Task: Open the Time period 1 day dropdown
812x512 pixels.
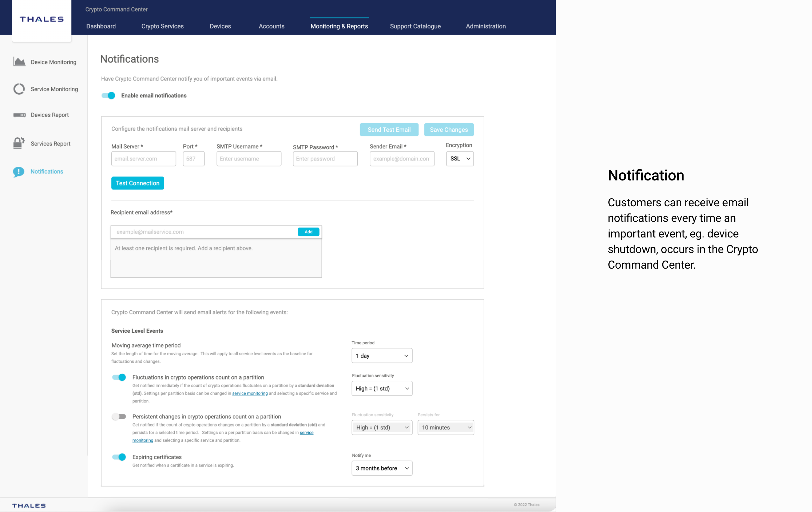Action: pos(382,356)
